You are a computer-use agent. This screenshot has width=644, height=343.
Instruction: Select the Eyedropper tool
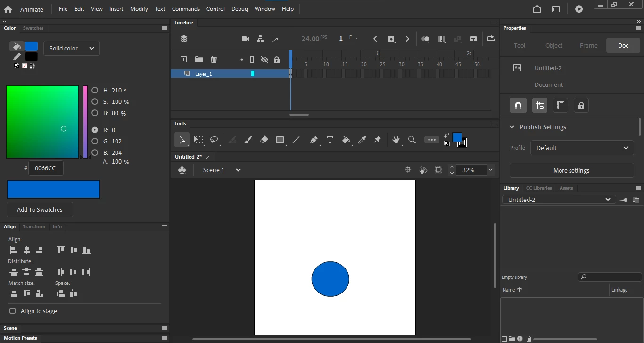pyautogui.click(x=362, y=140)
